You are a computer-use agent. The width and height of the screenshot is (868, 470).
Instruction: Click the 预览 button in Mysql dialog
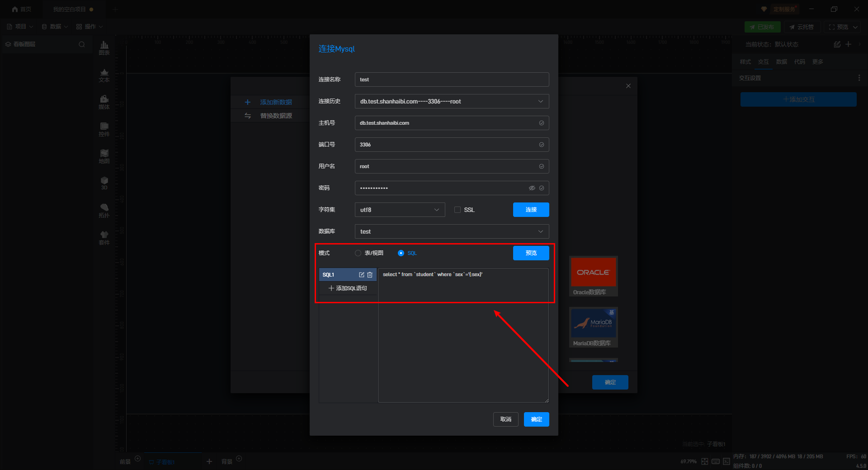(531, 253)
